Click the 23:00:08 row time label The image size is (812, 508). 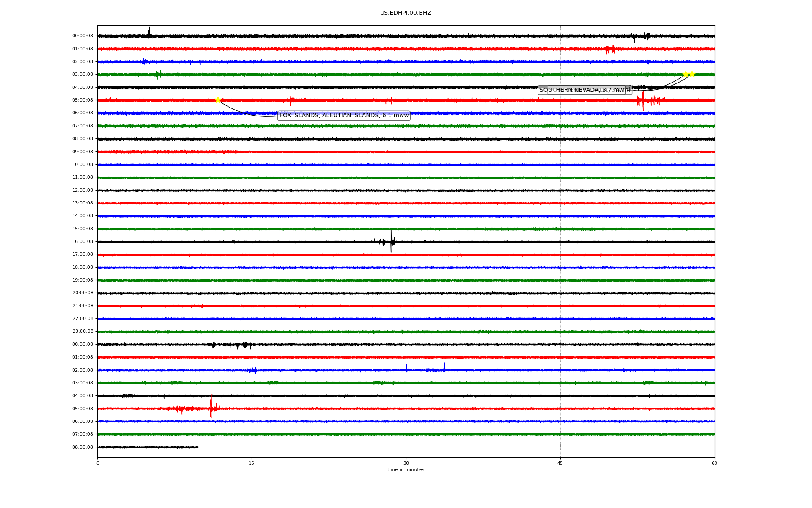tap(82, 331)
